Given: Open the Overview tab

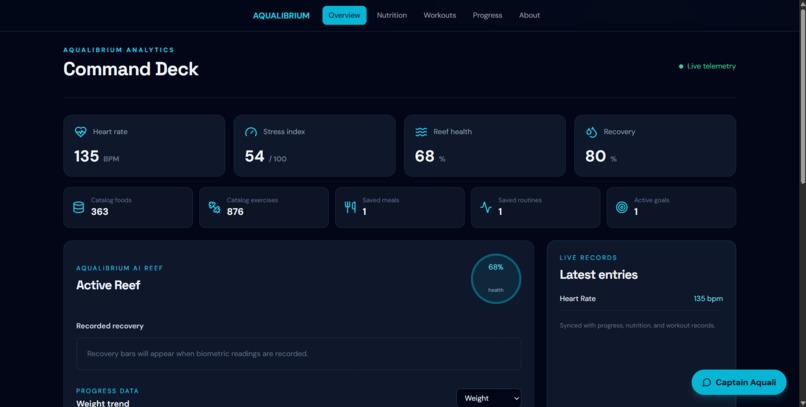Looking at the screenshot, I should (x=344, y=15).
